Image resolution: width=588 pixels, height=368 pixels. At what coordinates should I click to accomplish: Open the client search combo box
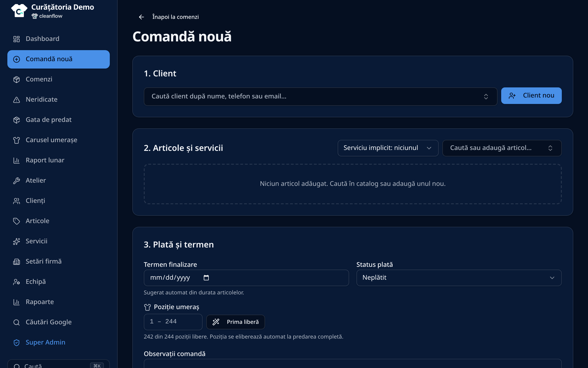(x=320, y=96)
